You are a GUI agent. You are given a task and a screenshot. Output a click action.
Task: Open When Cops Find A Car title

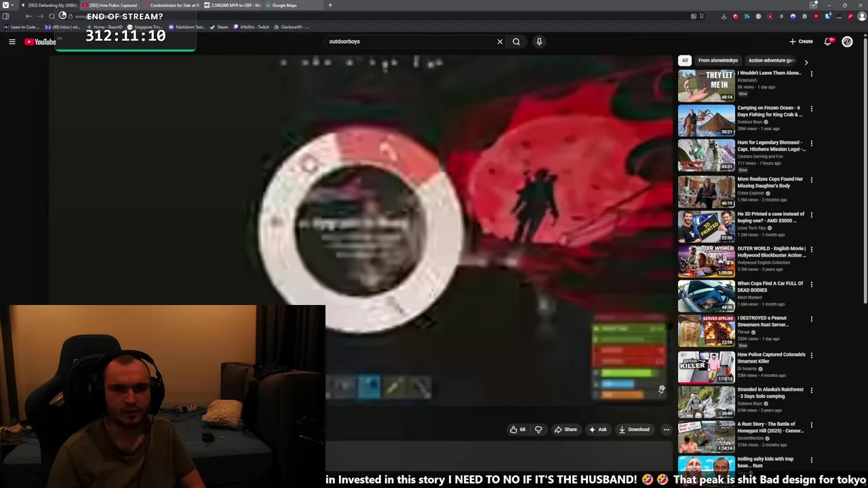coord(770,287)
